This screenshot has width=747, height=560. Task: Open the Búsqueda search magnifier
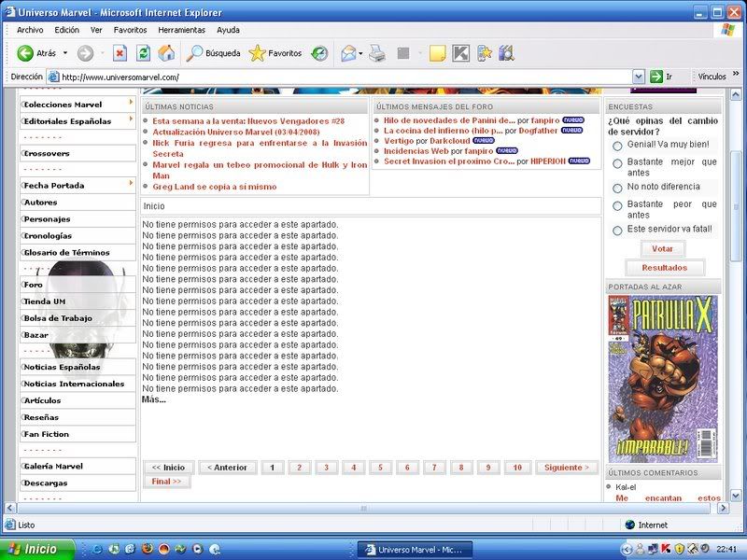tap(213, 53)
